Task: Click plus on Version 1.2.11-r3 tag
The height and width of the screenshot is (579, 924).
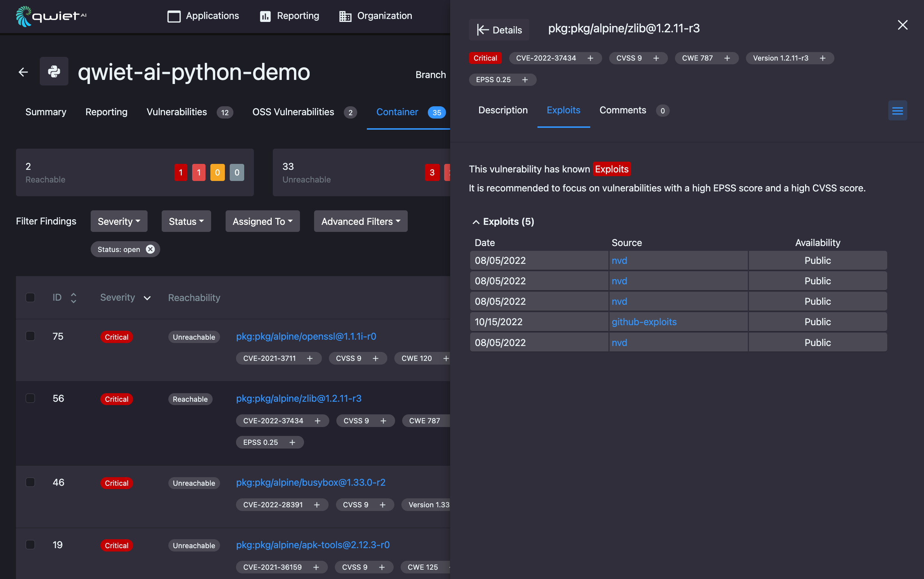Action: point(823,58)
